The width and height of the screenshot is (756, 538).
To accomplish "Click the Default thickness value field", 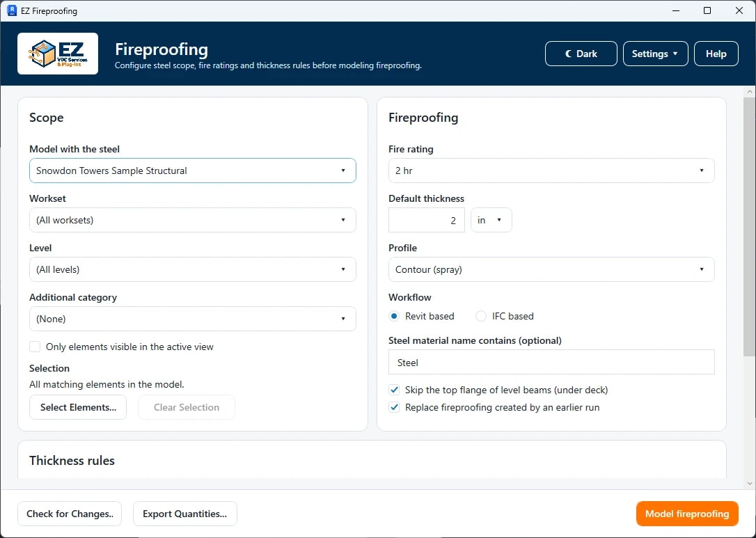I will coord(427,221).
